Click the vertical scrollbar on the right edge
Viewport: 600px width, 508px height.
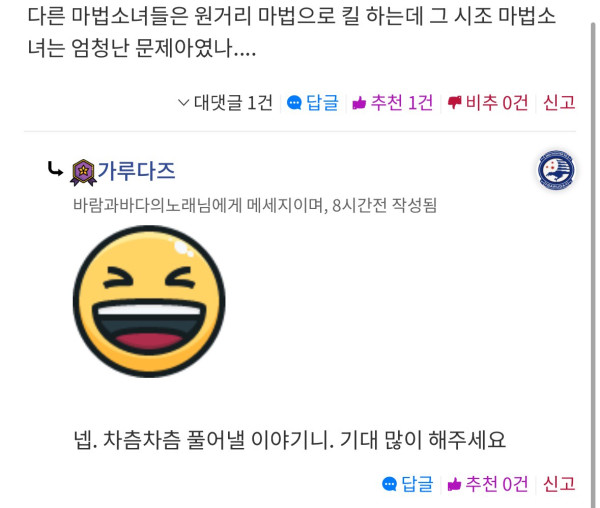coord(593,264)
